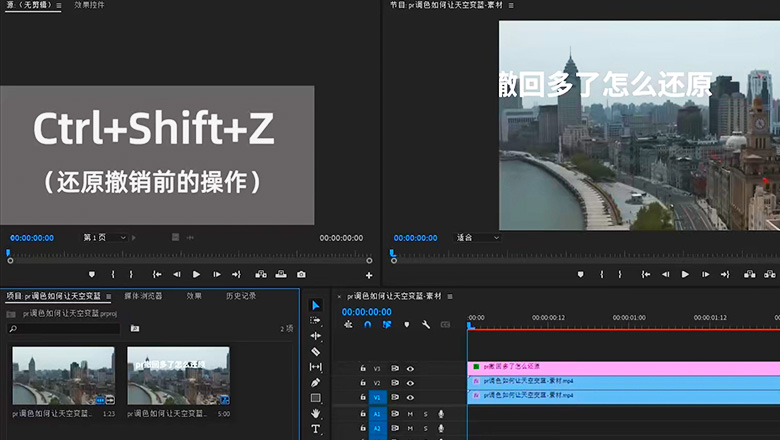Select thumbnail with duration 1:23

pyautogui.click(x=64, y=376)
